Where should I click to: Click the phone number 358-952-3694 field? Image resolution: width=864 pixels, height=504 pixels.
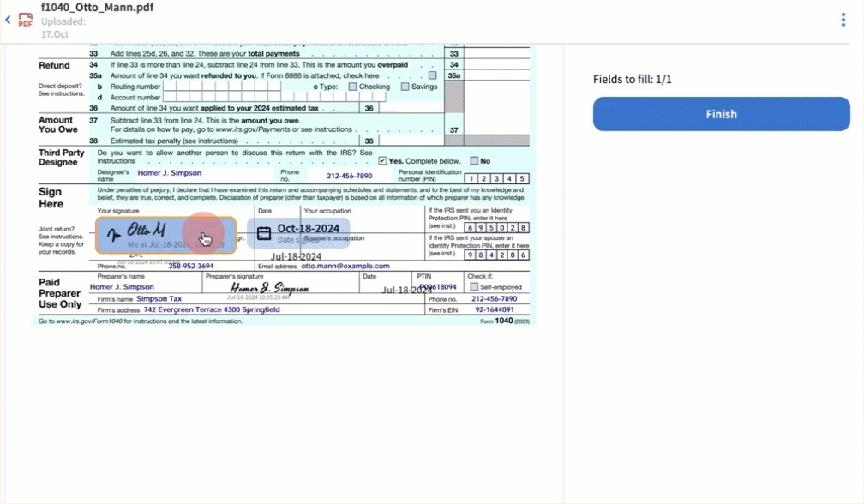pyautogui.click(x=191, y=267)
